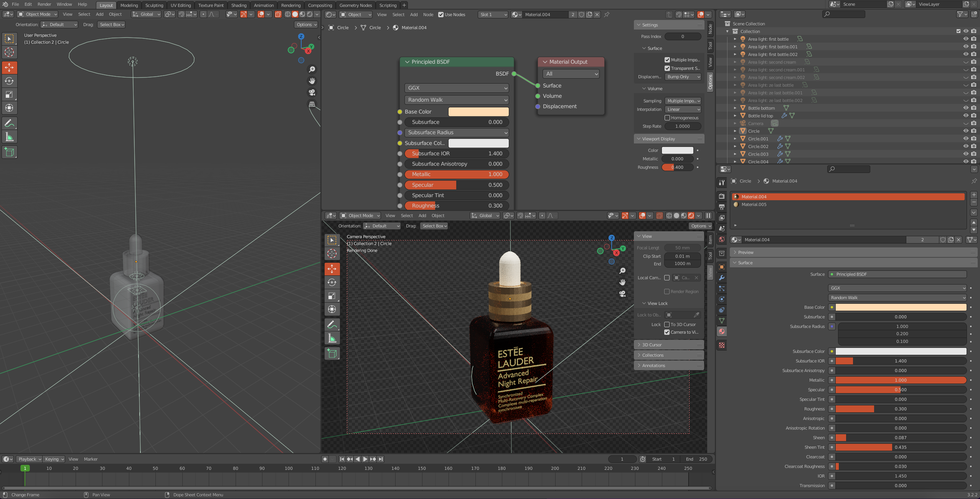Select the Move tool in left viewport toolbar
The width and height of the screenshot is (980, 499).
pyautogui.click(x=9, y=68)
